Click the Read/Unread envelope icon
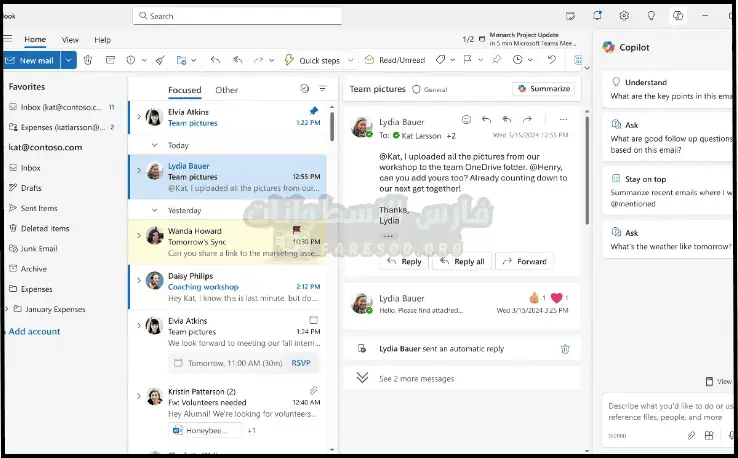 [370, 60]
